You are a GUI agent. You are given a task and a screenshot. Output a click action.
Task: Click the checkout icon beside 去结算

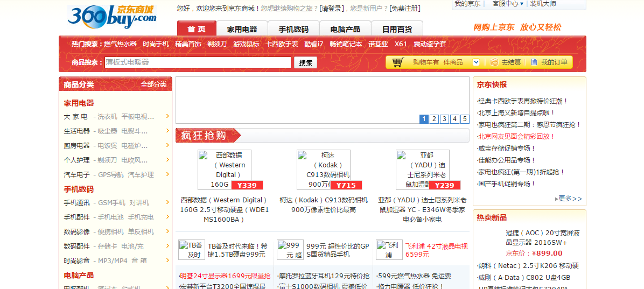tap(494, 62)
